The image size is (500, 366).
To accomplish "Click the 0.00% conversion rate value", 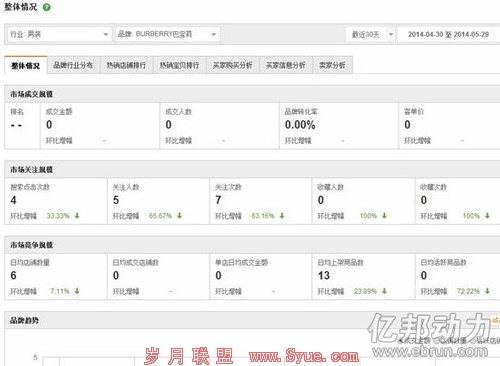I will 300,125.
